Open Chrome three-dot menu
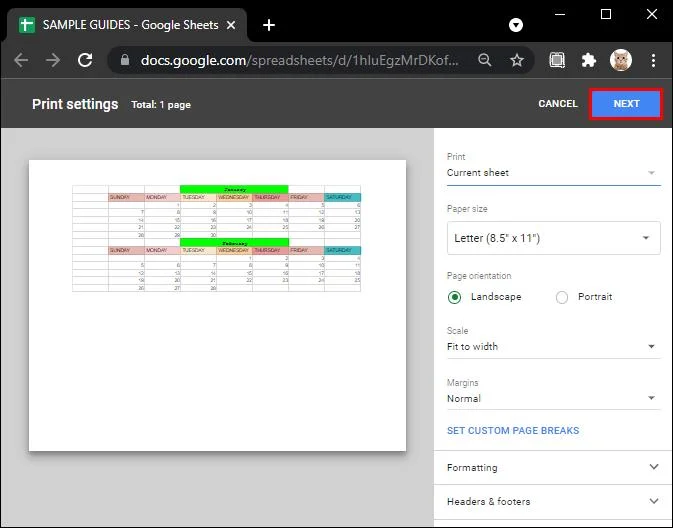The image size is (673, 528). point(653,60)
